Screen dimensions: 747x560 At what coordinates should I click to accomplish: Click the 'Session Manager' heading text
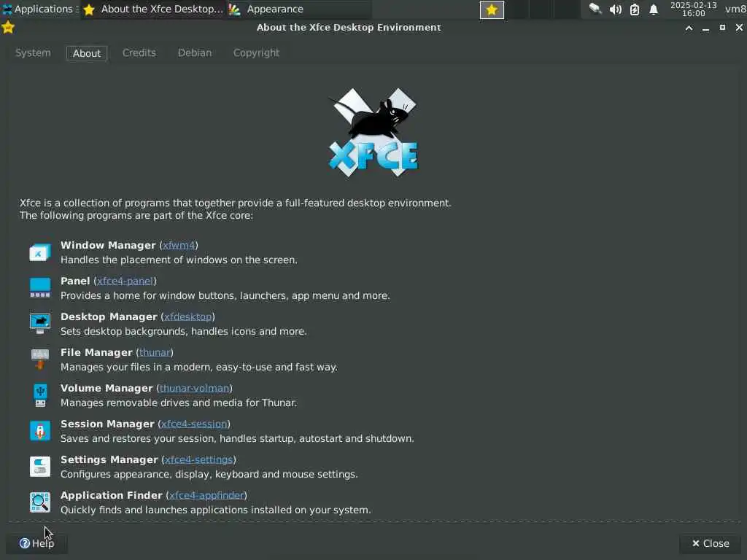pyautogui.click(x=107, y=424)
